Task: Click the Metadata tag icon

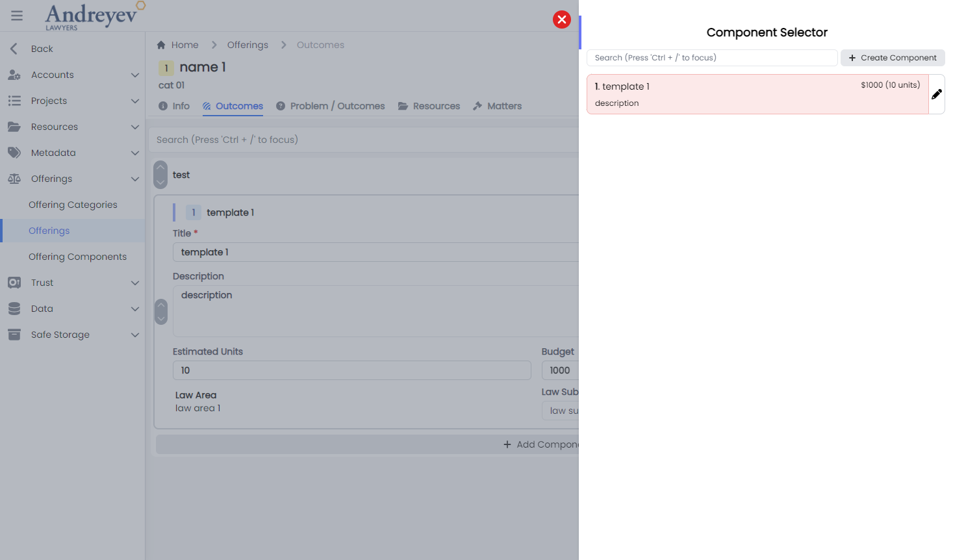Action: tap(14, 153)
